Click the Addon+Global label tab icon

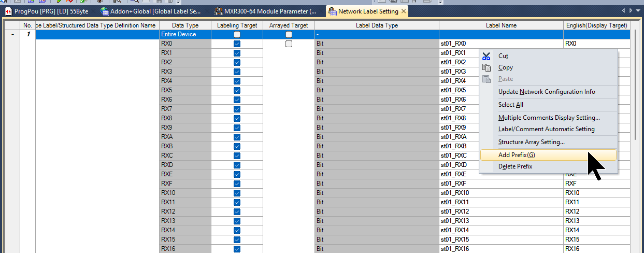(105, 11)
